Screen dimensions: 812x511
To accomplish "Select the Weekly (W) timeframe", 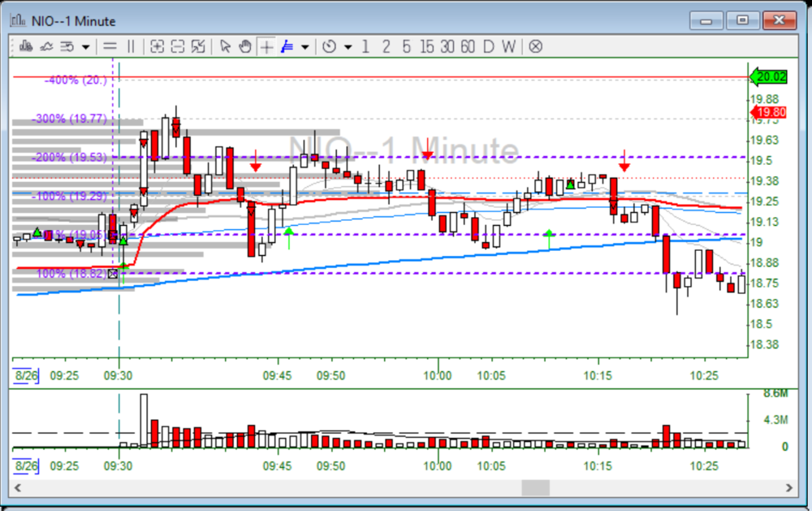I will 508,46.
